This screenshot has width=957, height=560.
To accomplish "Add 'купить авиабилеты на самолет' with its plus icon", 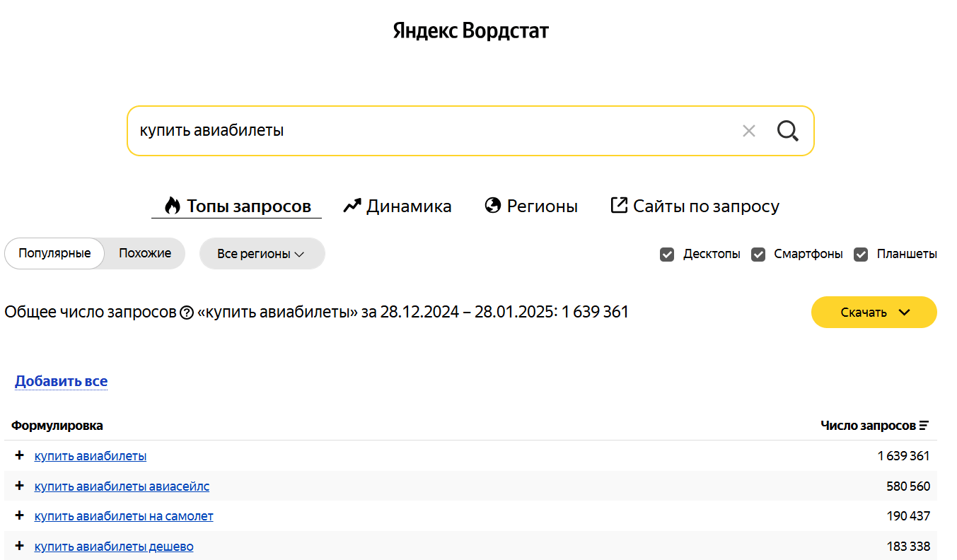I will tap(19, 515).
